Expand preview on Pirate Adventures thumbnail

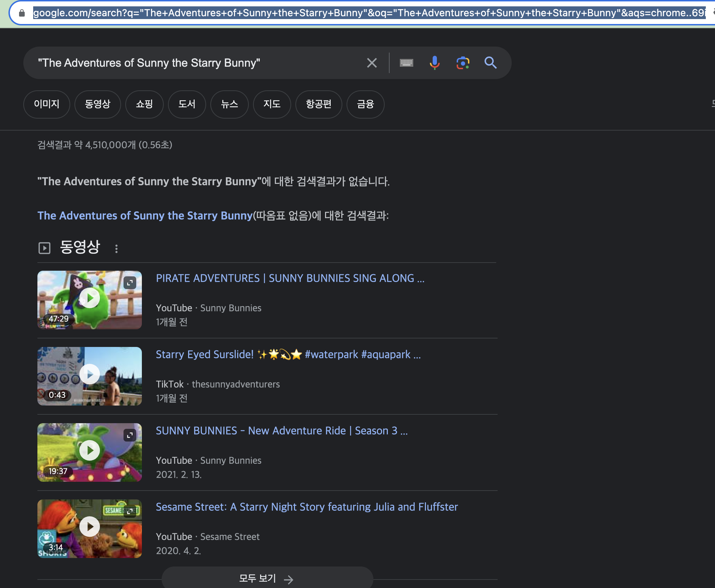coord(130,283)
